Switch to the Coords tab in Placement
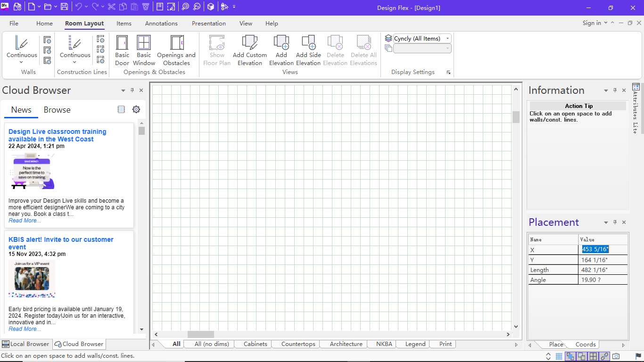 (586, 345)
